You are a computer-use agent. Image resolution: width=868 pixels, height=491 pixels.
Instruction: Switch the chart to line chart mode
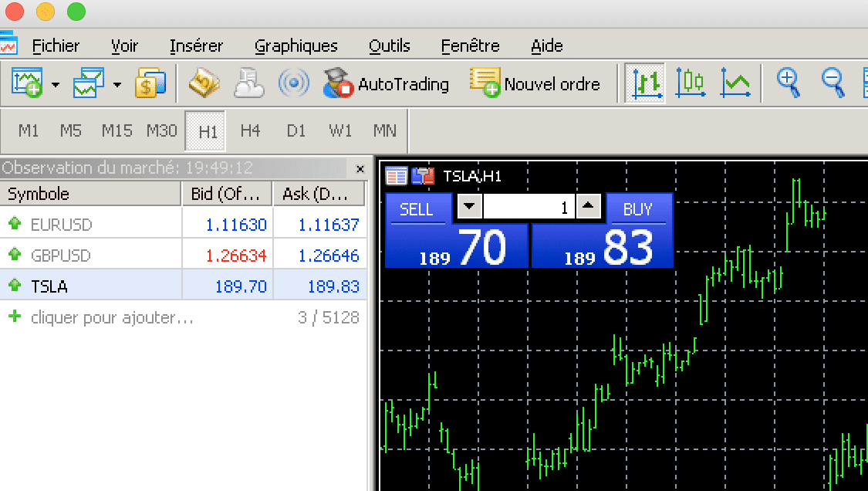(735, 83)
